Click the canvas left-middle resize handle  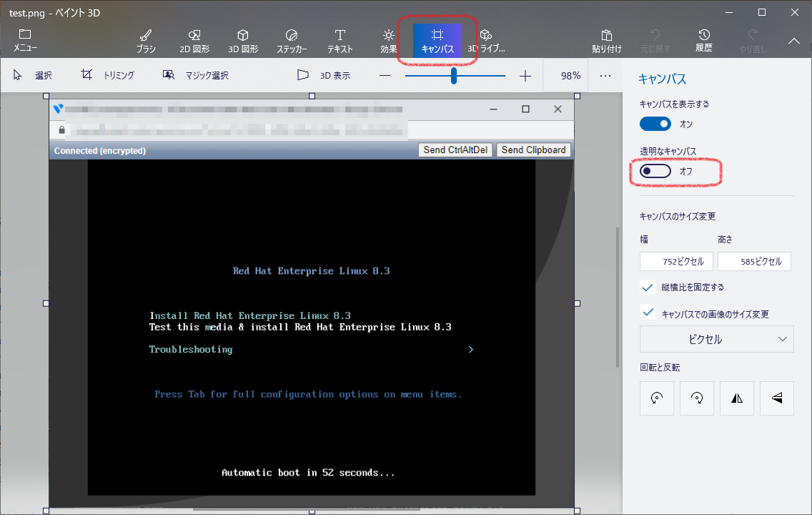46,303
